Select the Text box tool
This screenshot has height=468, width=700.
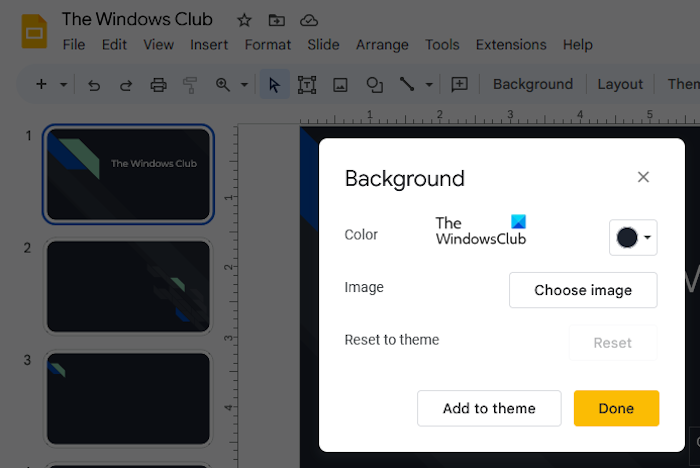pyautogui.click(x=307, y=84)
